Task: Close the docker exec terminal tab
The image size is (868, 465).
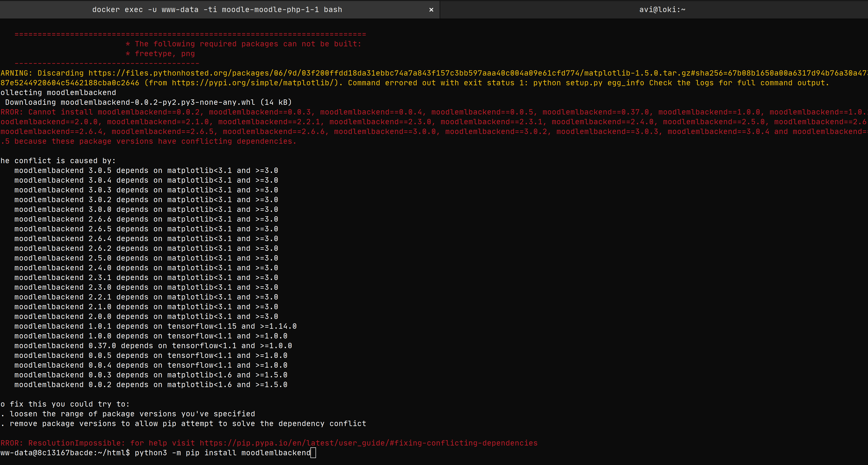Action: (x=431, y=10)
